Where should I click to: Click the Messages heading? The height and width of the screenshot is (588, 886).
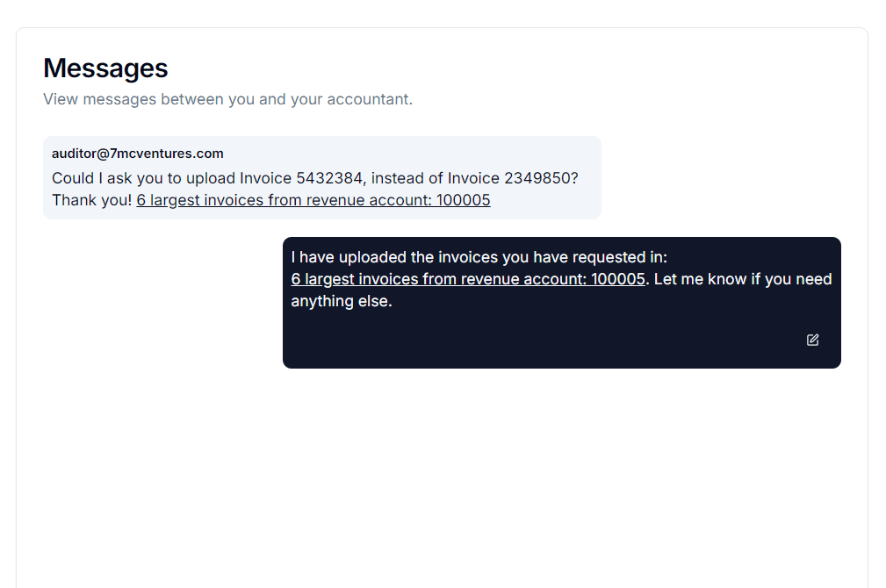pos(105,68)
